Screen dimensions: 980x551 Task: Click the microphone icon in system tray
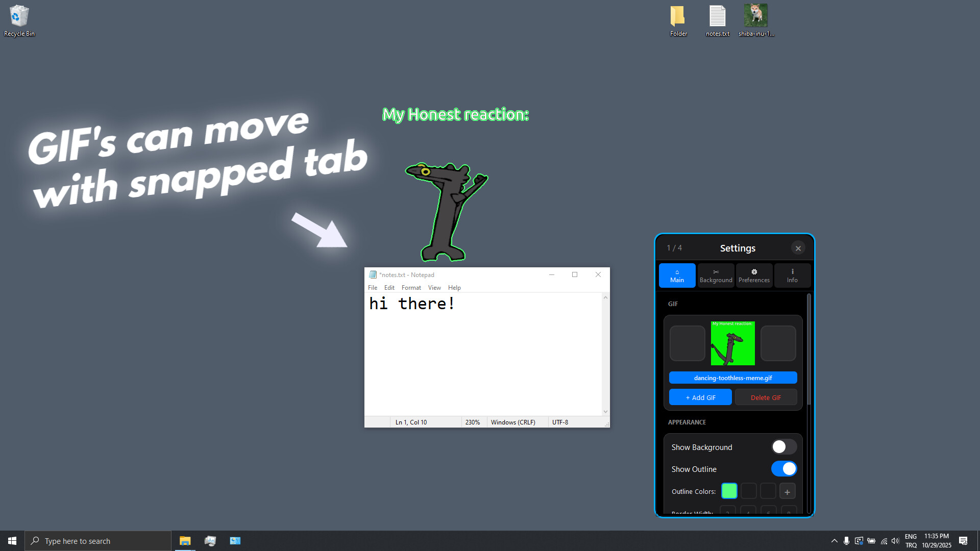(847, 540)
